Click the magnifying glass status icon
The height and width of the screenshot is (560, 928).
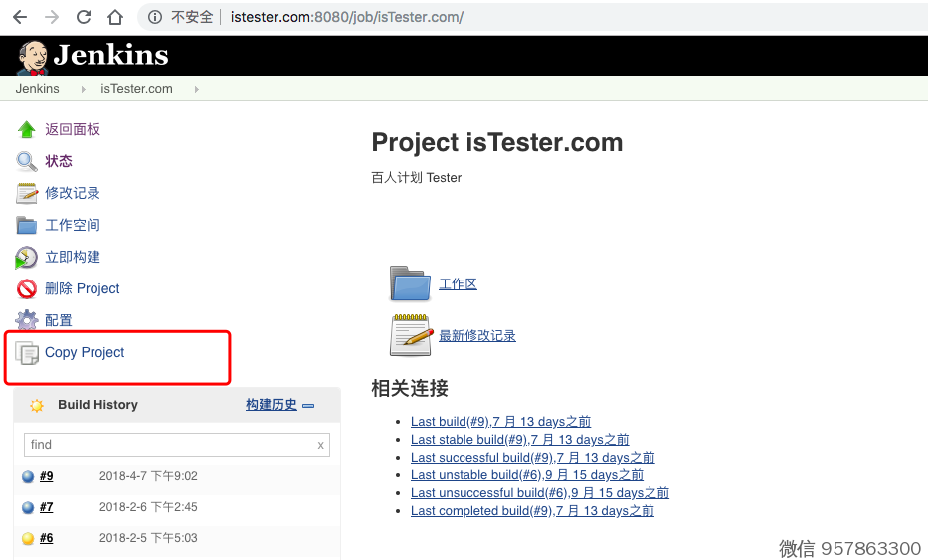[x=27, y=161]
